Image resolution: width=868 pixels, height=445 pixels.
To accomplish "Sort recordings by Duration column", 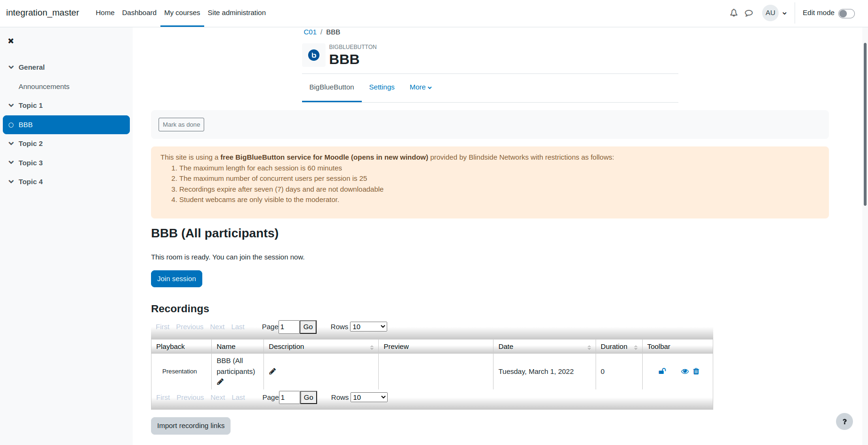I will click(x=636, y=348).
